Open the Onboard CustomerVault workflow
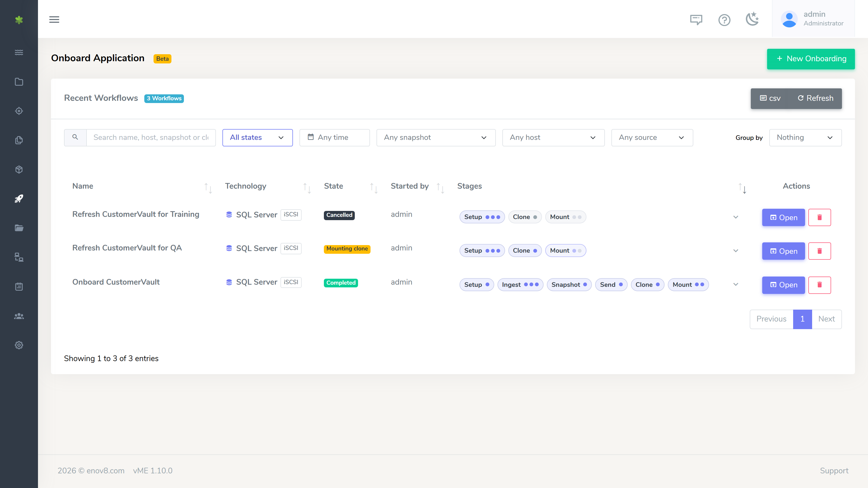 (783, 285)
